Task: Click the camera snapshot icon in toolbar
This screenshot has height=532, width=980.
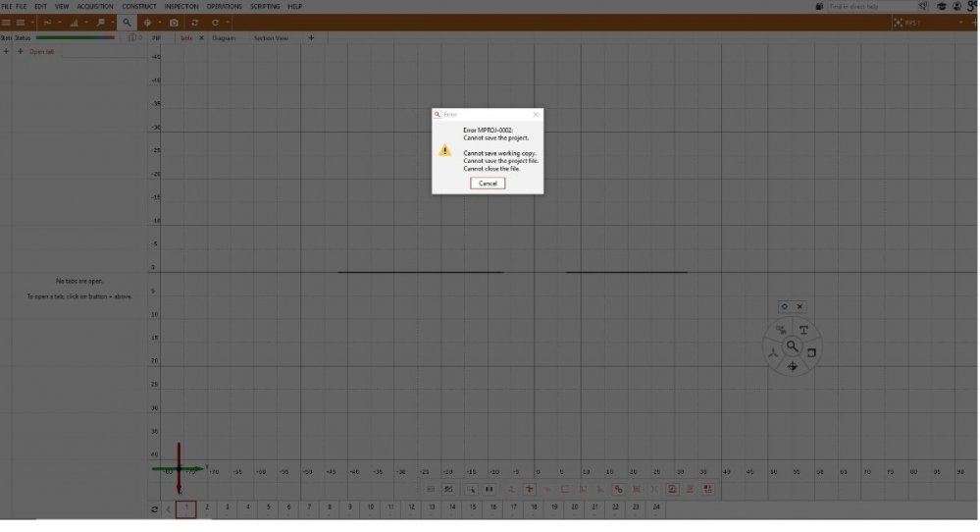Action: 175,23
